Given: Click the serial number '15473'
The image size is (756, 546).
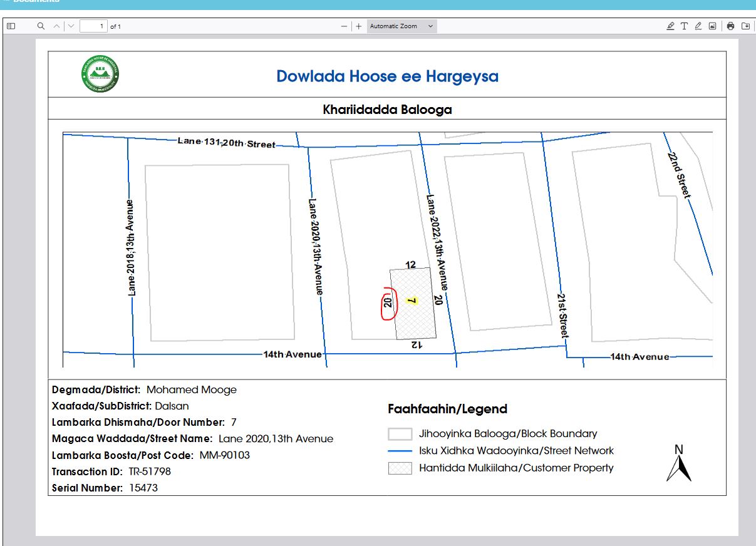Looking at the screenshot, I should [143, 488].
